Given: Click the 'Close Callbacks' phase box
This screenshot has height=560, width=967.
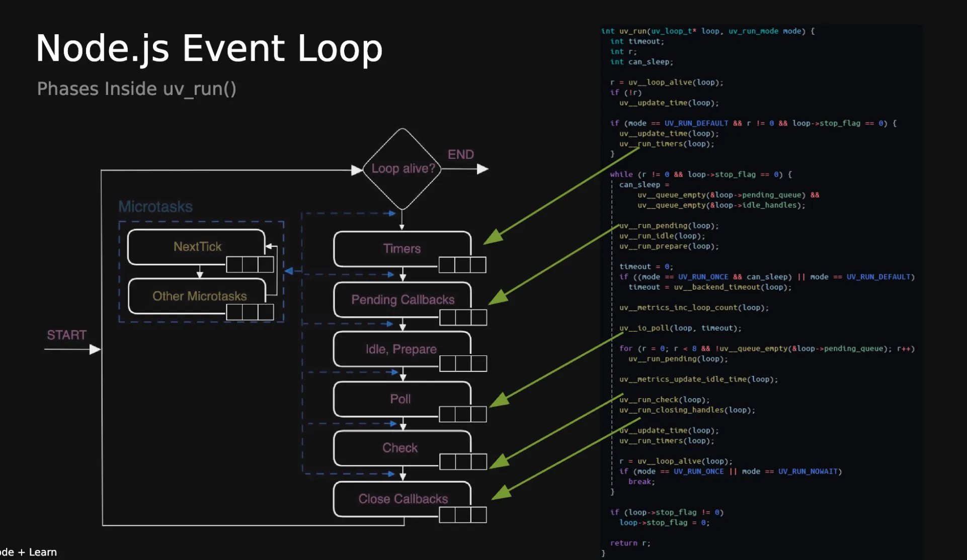Looking at the screenshot, I should [x=402, y=499].
